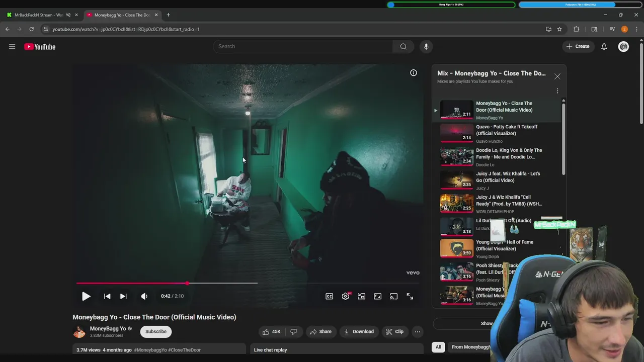This screenshot has height=362, width=644.
Task: Open the #MoneybaggYo hashtag link
Action: tap(150, 350)
